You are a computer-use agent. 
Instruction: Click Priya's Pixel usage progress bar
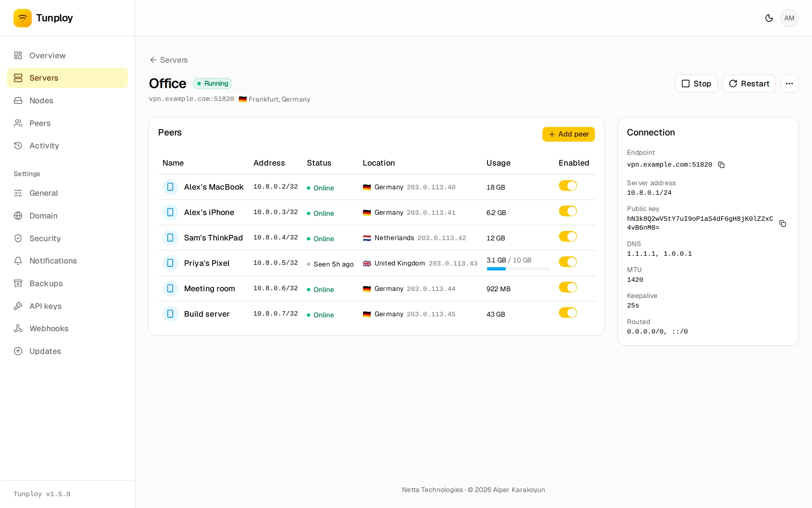(518, 269)
